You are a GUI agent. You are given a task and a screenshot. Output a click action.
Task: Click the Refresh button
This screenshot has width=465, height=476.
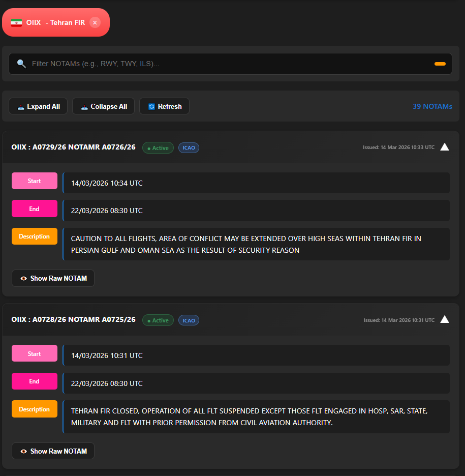coord(164,106)
